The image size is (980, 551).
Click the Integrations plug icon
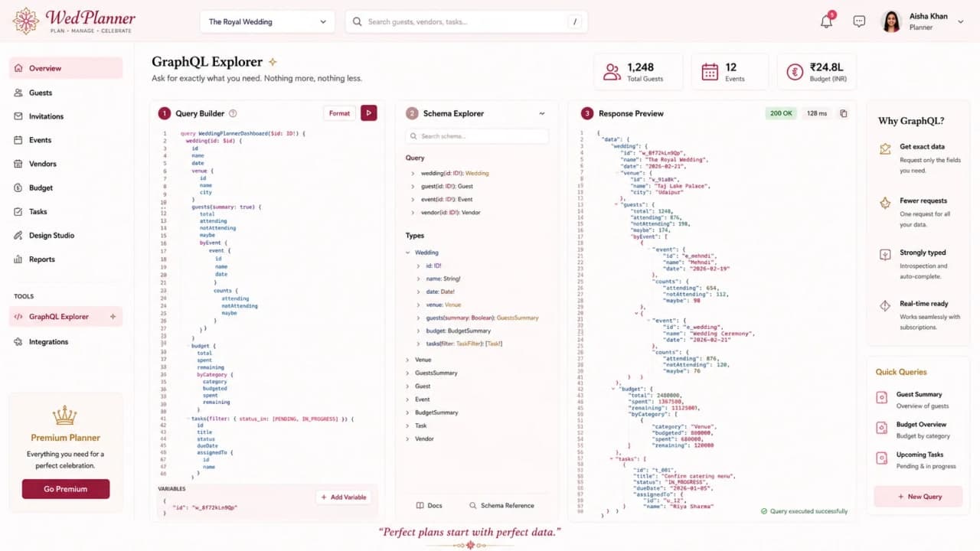tap(18, 341)
